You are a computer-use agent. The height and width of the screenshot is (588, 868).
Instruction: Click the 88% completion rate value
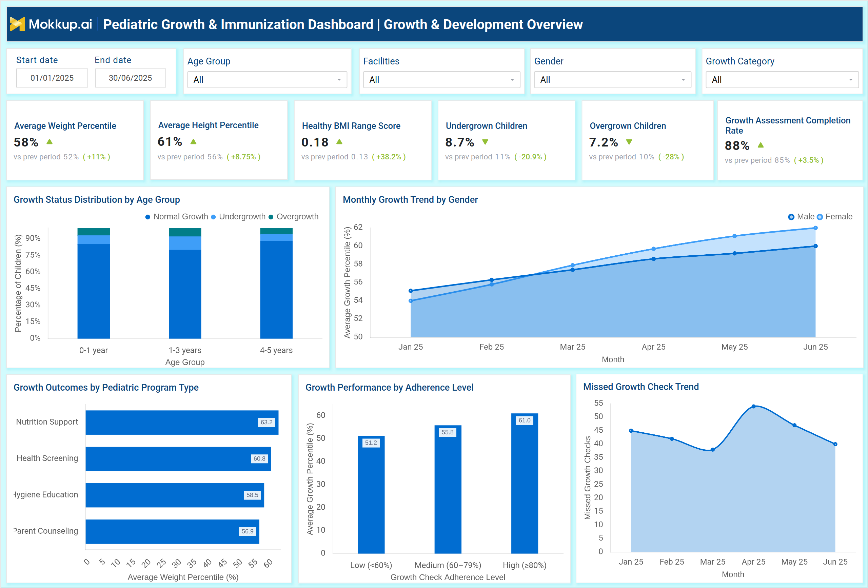(x=737, y=146)
